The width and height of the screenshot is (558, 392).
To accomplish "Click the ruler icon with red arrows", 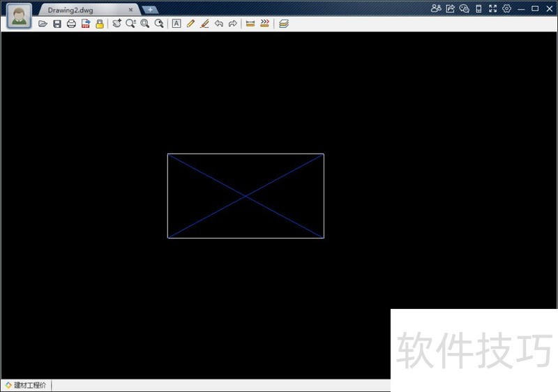I will 264,24.
